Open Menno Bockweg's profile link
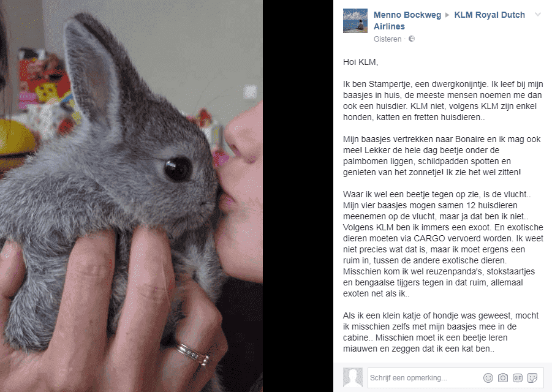This screenshot has width=552, height=392. tap(407, 15)
